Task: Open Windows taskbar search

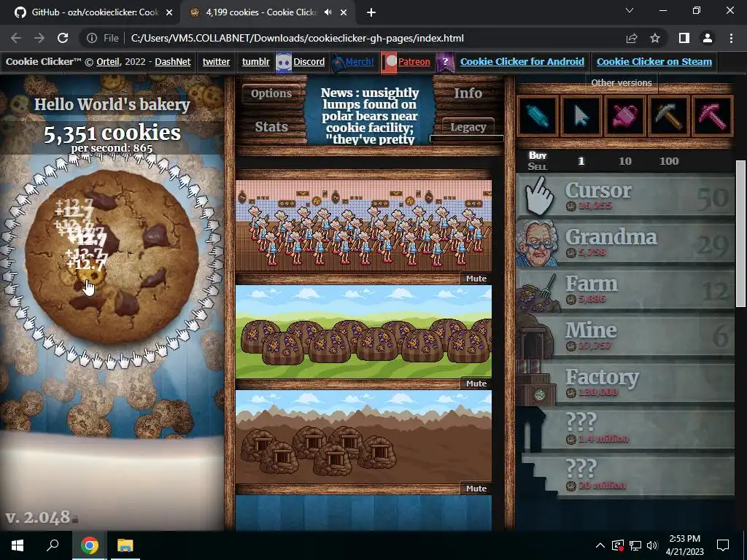Action: click(53, 545)
